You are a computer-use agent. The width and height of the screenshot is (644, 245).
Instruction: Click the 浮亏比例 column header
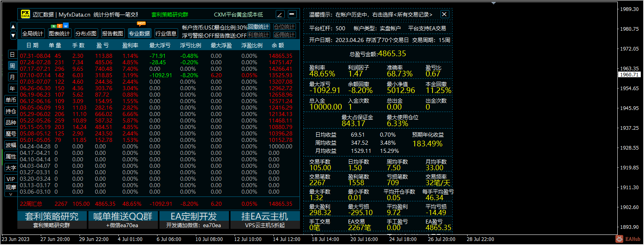(x=191, y=45)
